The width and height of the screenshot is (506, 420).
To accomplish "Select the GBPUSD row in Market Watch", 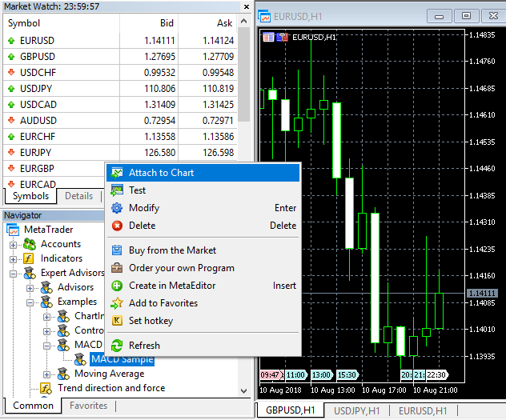I will pos(120,57).
